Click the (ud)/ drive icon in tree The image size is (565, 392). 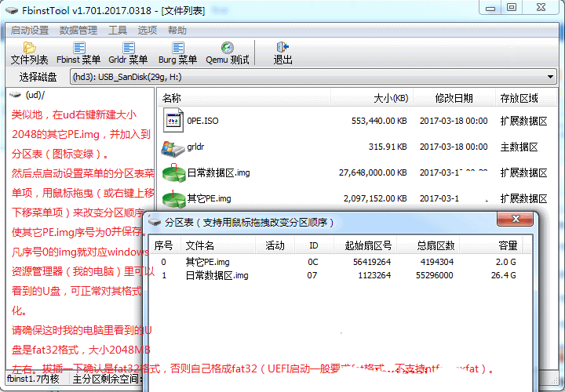(x=15, y=95)
